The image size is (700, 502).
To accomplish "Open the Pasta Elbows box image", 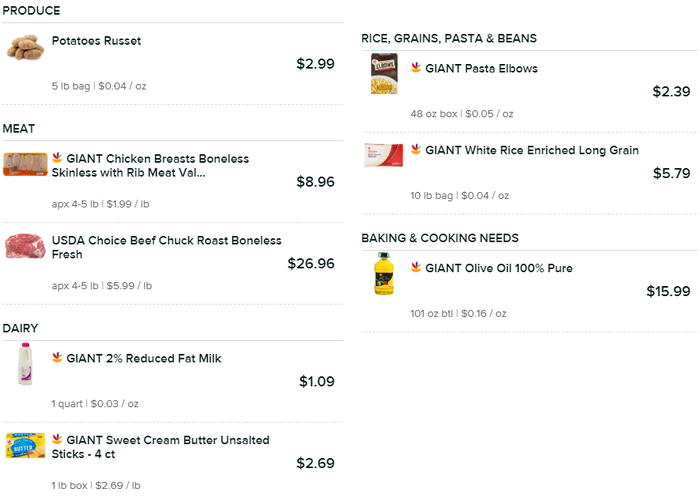I will (384, 74).
